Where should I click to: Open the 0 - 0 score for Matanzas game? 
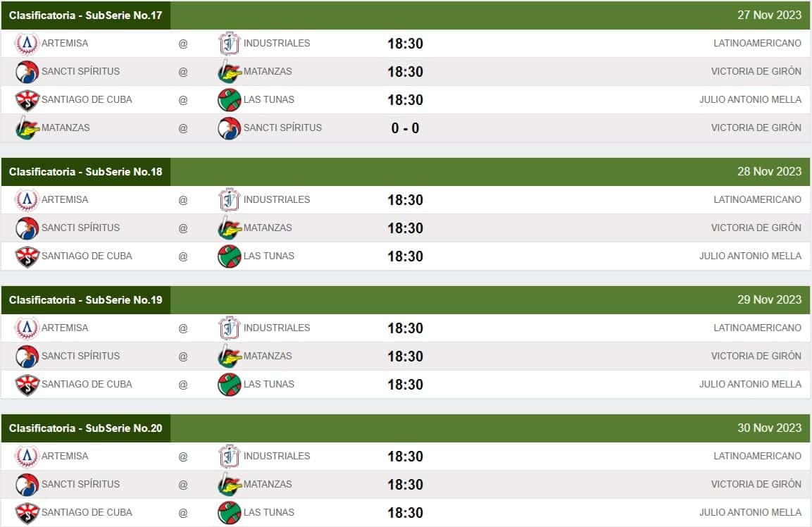tap(405, 128)
